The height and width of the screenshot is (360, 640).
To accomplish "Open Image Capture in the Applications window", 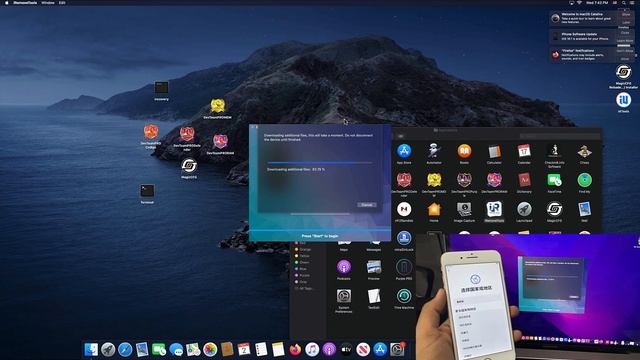I will (464, 209).
